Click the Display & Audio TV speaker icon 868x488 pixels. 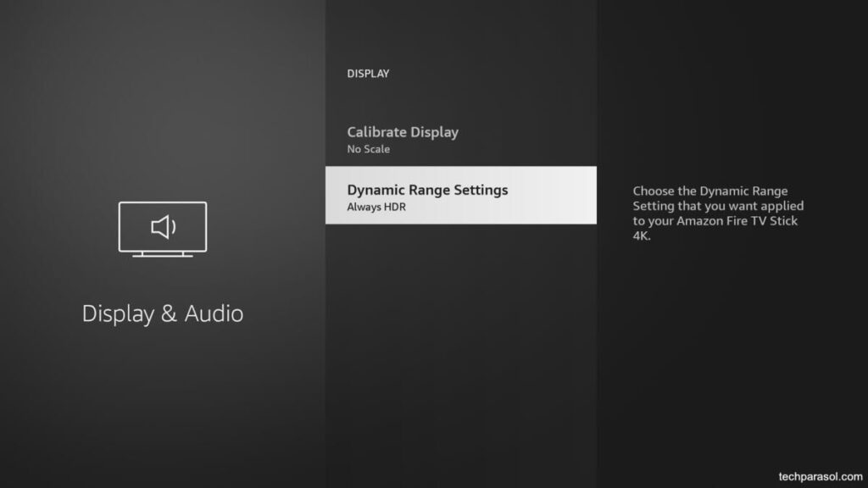(163, 229)
